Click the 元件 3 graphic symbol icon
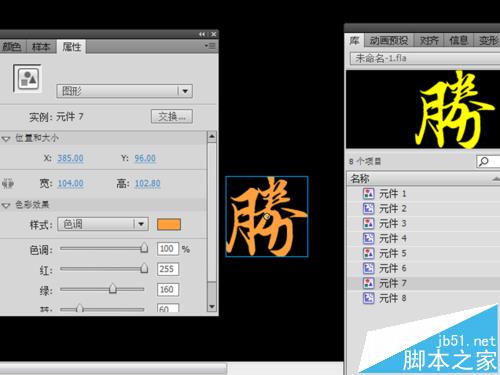 [x=368, y=223]
